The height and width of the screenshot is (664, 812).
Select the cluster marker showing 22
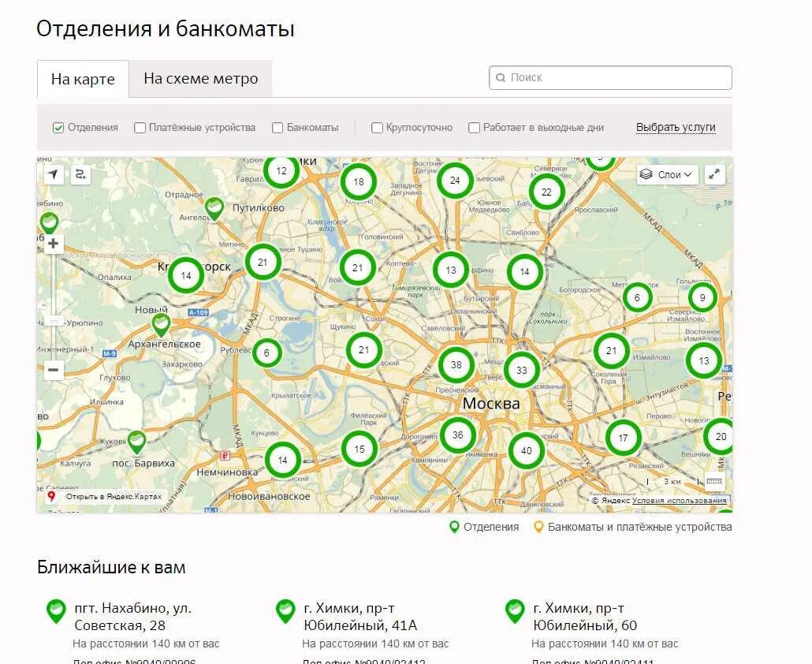(546, 192)
